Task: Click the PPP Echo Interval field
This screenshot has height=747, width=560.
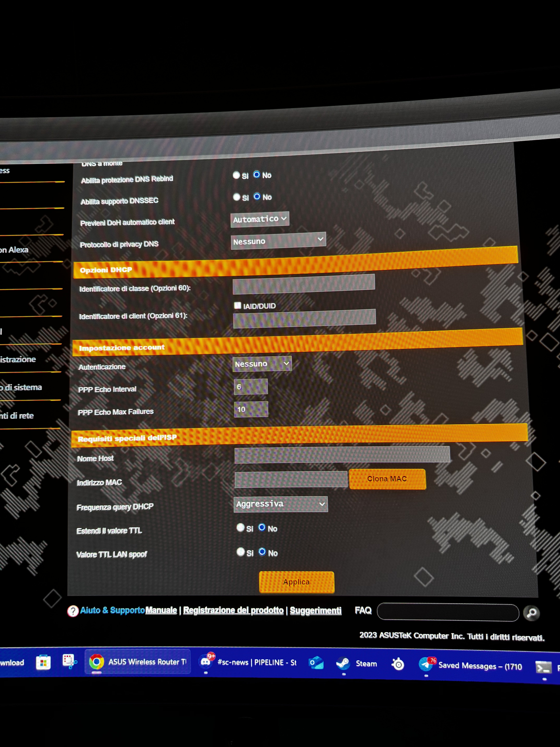Action: (x=251, y=387)
